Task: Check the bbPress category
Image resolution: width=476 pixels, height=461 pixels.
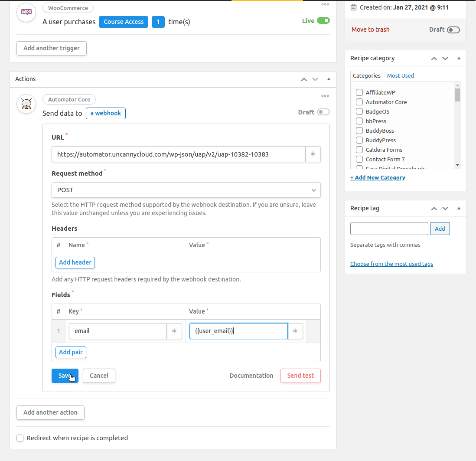Action: tap(359, 121)
